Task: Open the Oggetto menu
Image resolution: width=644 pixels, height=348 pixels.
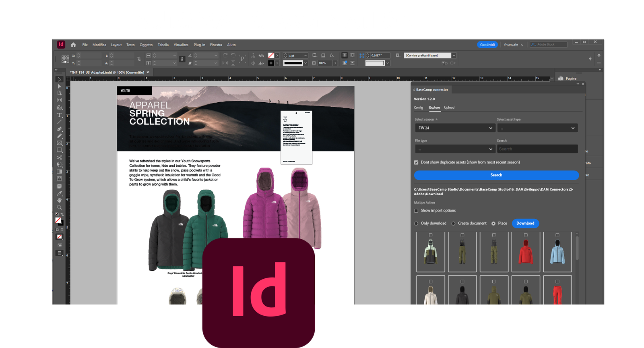Action: point(146,45)
